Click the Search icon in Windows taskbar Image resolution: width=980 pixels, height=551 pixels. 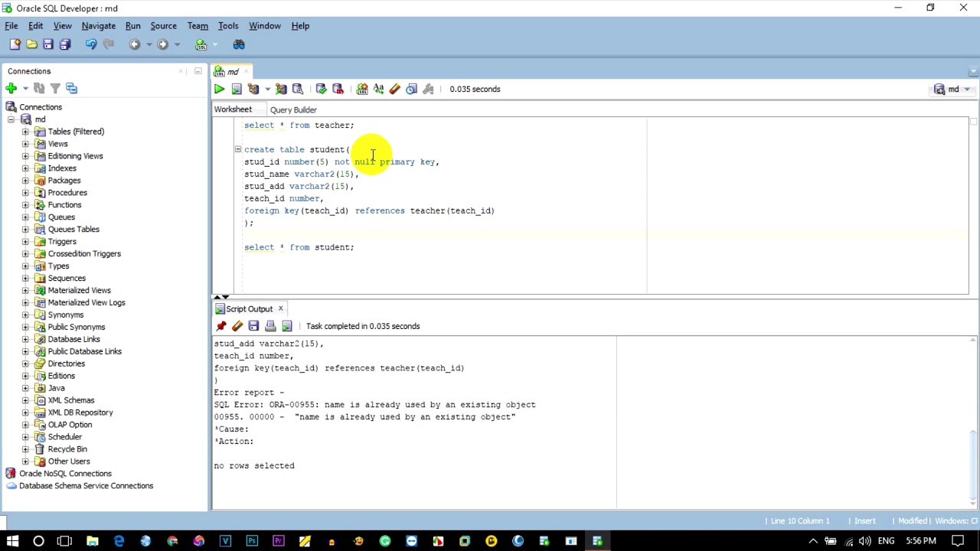pyautogui.click(x=38, y=542)
